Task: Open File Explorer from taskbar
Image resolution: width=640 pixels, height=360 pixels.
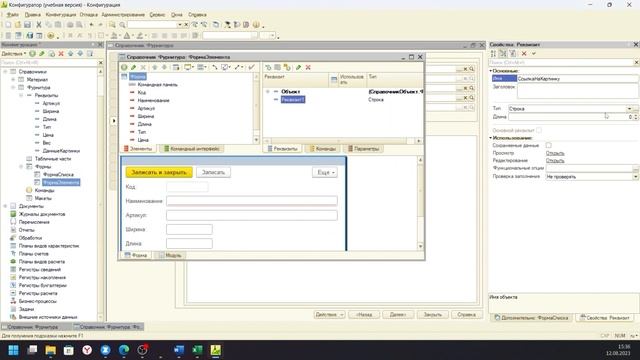Action: (x=50, y=350)
